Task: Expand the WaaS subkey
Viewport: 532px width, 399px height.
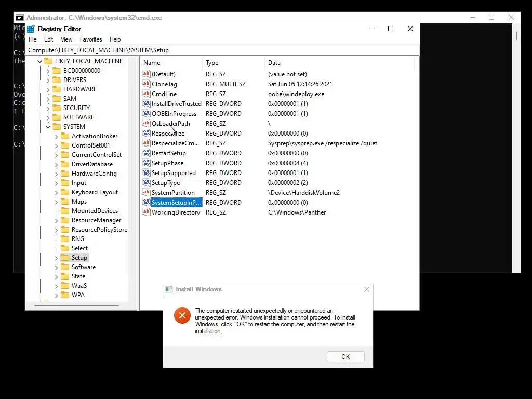Action: tap(56, 286)
